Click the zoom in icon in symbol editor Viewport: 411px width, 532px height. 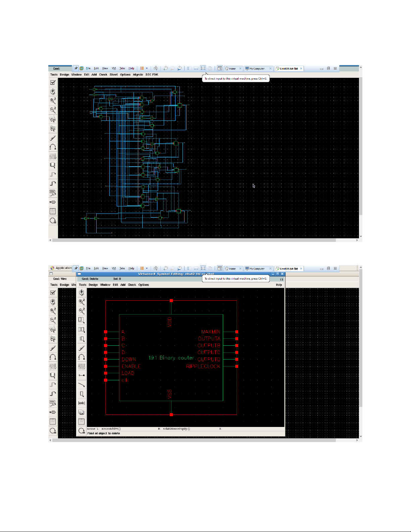(x=82, y=302)
